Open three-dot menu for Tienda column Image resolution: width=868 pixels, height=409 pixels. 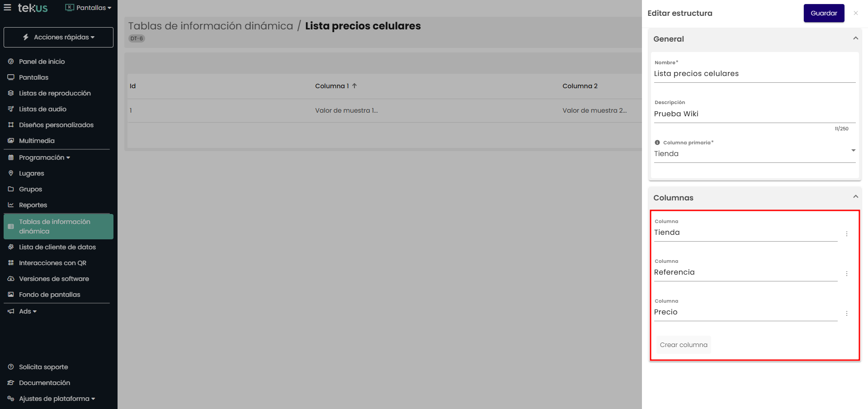[x=846, y=234]
